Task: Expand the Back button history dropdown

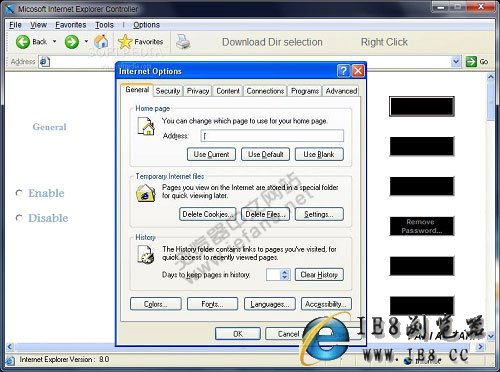Action: (x=54, y=42)
